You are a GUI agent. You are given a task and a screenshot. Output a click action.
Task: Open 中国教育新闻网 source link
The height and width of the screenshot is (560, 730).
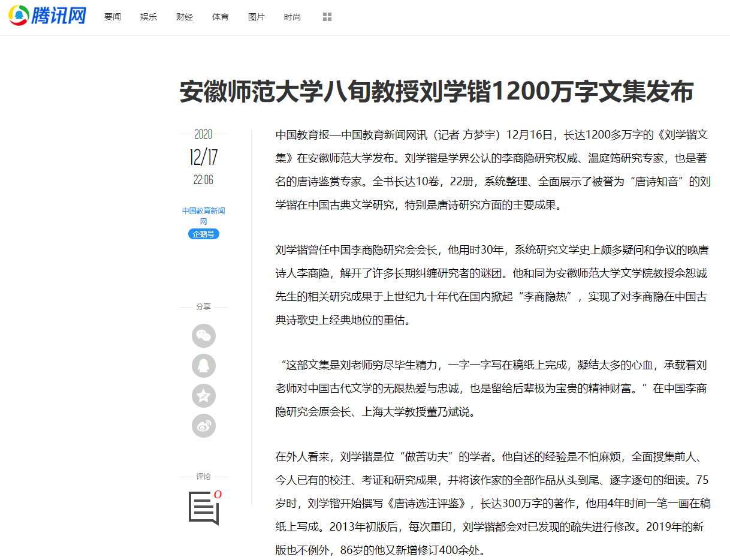[x=204, y=216]
